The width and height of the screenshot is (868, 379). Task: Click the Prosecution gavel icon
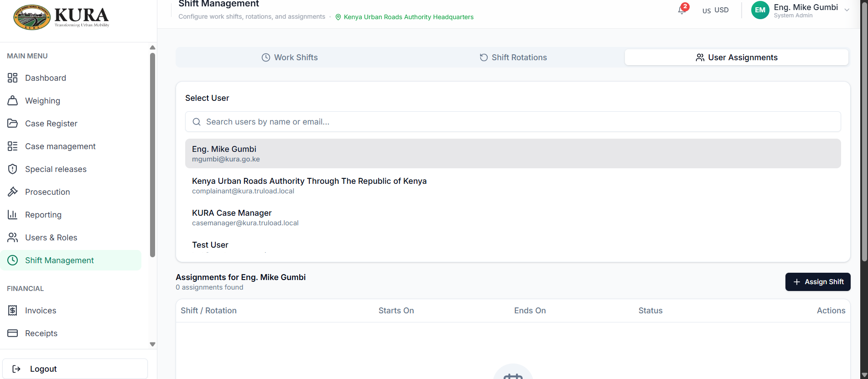pyautogui.click(x=13, y=192)
